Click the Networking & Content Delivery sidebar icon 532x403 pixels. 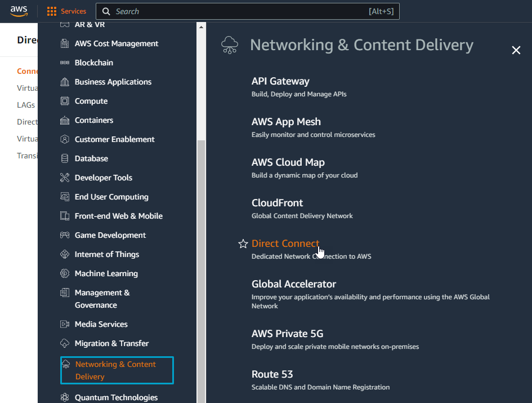coord(66,364)
